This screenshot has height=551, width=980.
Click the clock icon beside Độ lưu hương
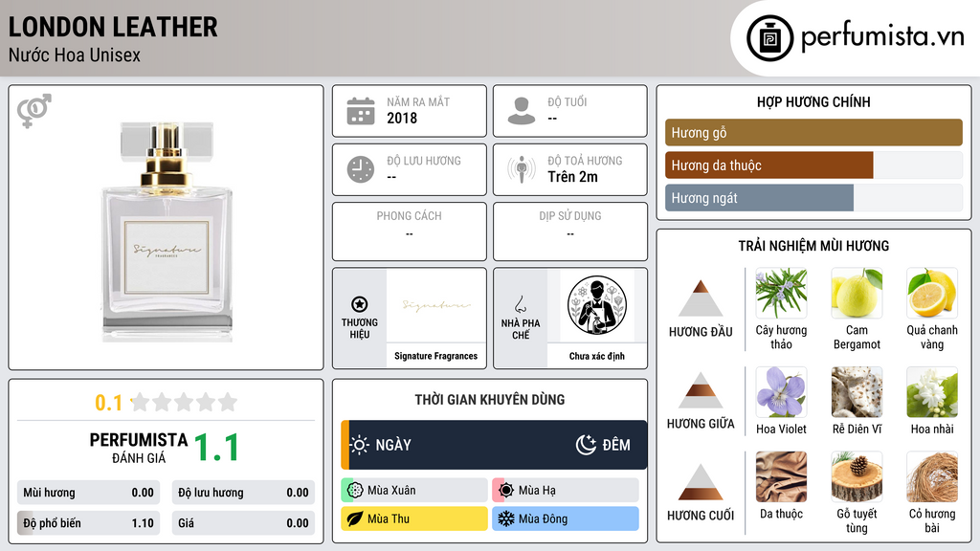361,169
